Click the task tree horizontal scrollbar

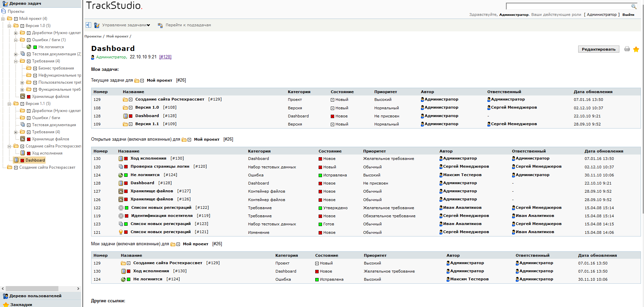click(x=32, y=288)
